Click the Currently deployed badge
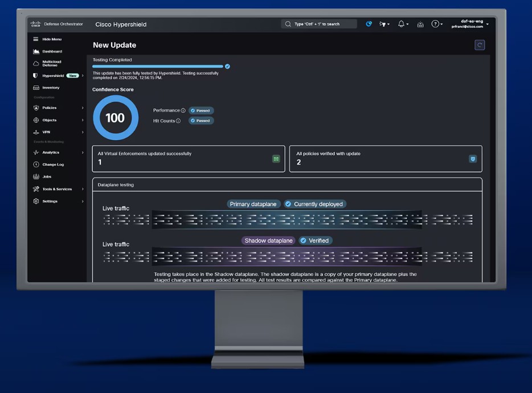Viewport: 532px width, 393px height. 315,204
